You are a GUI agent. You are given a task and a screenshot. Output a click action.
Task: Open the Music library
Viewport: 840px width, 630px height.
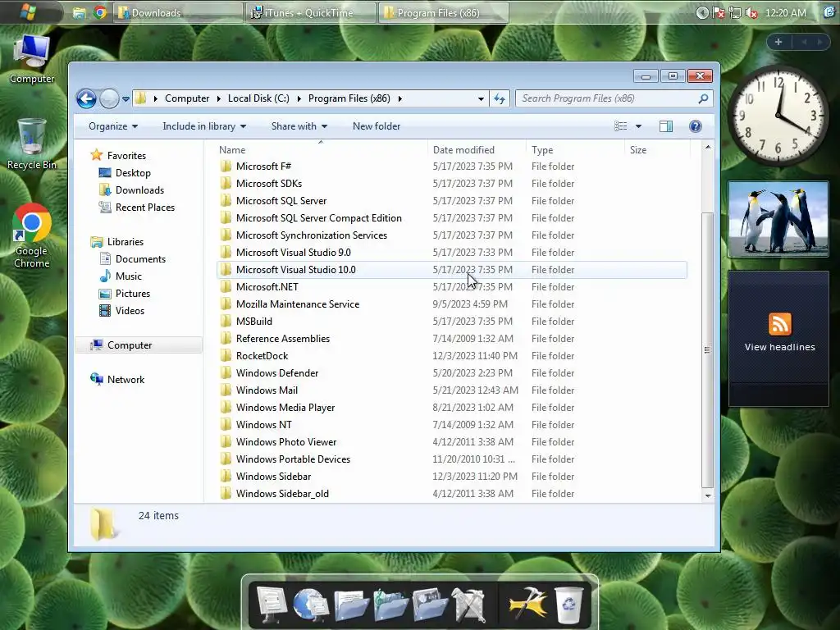tap(128, 276)
